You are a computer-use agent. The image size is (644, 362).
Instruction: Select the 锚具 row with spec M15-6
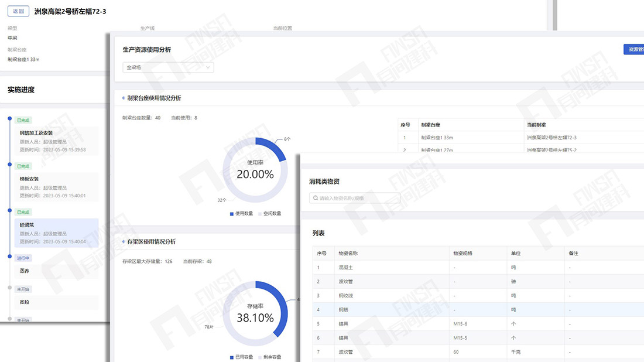[478, 324]
